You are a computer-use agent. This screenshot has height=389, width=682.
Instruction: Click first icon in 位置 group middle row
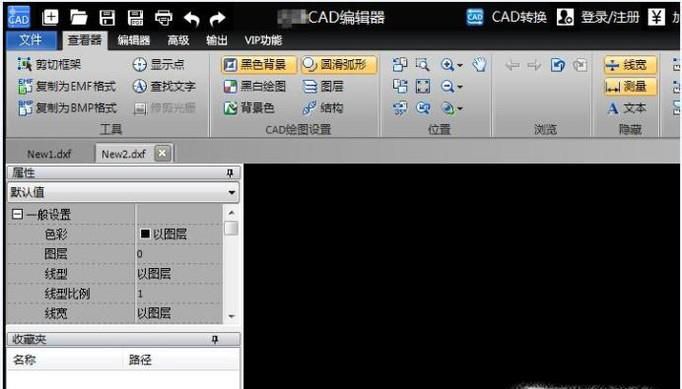400,86
